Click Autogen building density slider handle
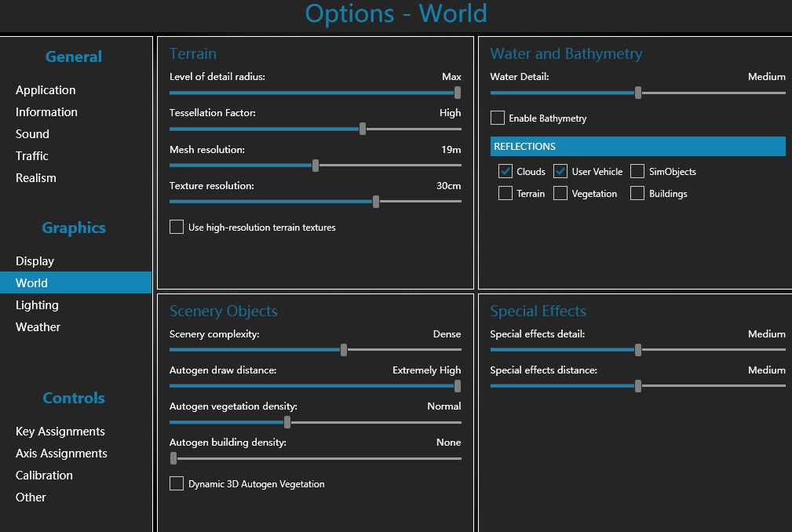This screenshot has width=792, height=532. 173,458
